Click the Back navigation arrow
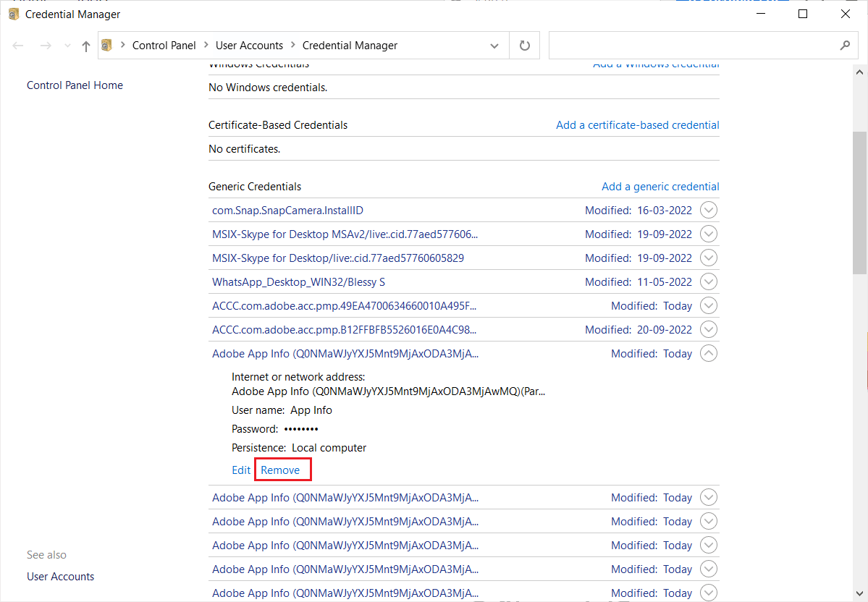868x602 pixels. point(17,46)
